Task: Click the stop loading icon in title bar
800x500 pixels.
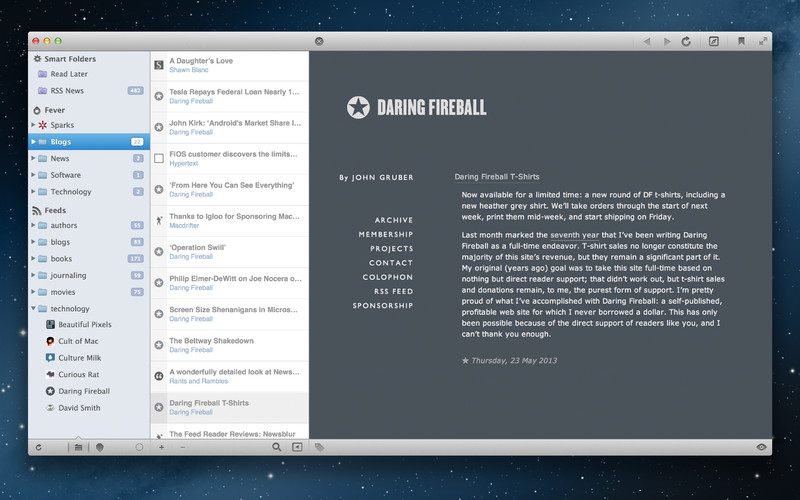Action: pyautogui.click(x=319, y=41)
